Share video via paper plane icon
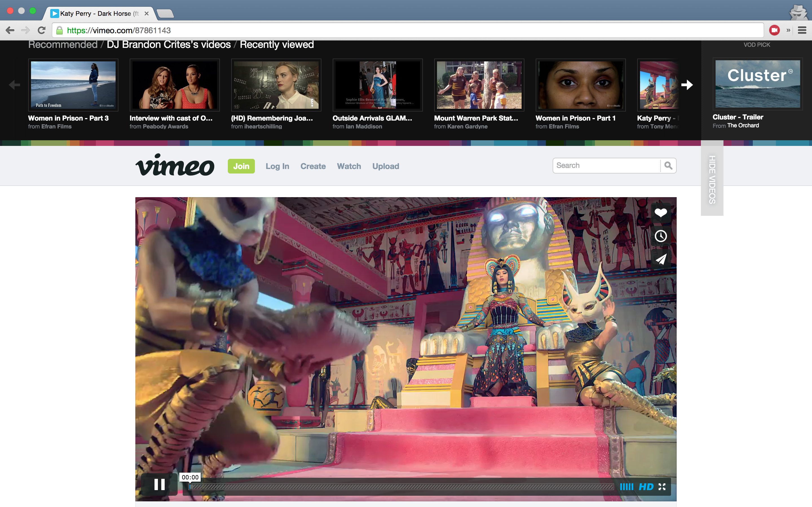 click(660, 259)
